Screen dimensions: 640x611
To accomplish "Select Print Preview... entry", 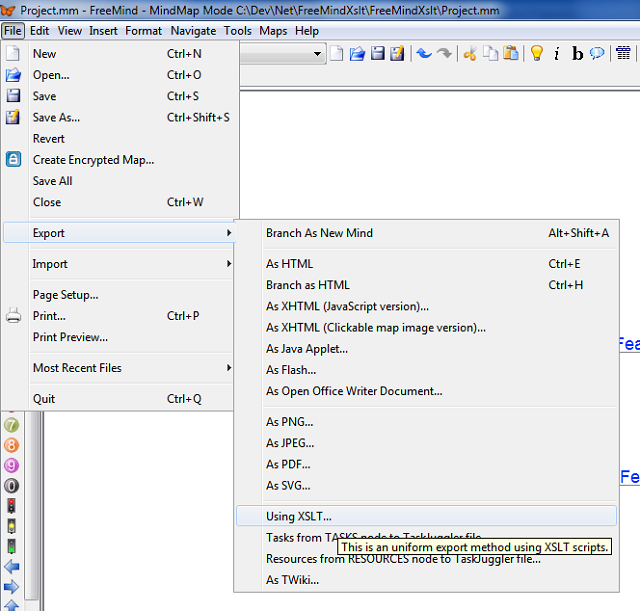I will 119,337.
